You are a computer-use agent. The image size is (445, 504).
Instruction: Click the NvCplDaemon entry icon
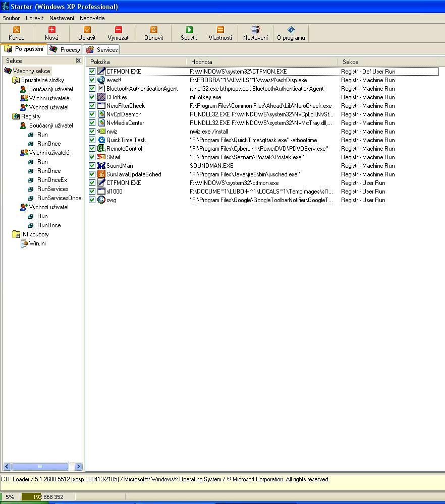[101, 114]
